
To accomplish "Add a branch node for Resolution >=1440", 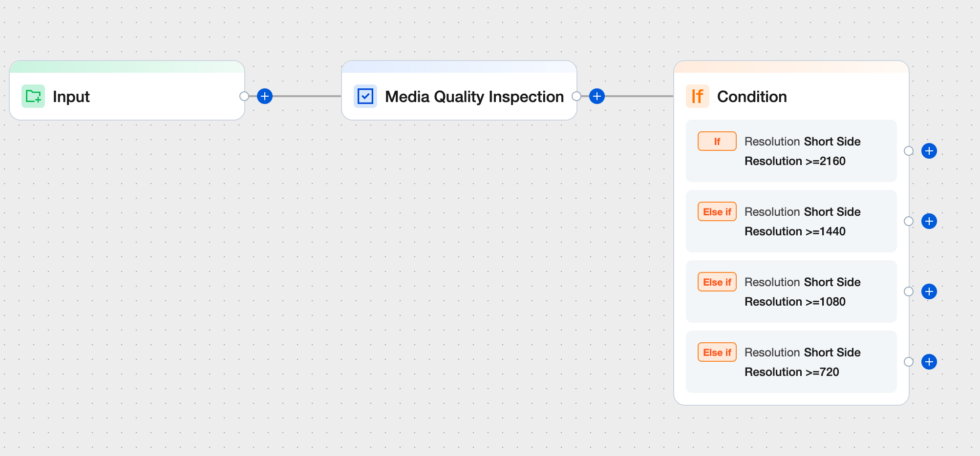I will pos(929,221).
